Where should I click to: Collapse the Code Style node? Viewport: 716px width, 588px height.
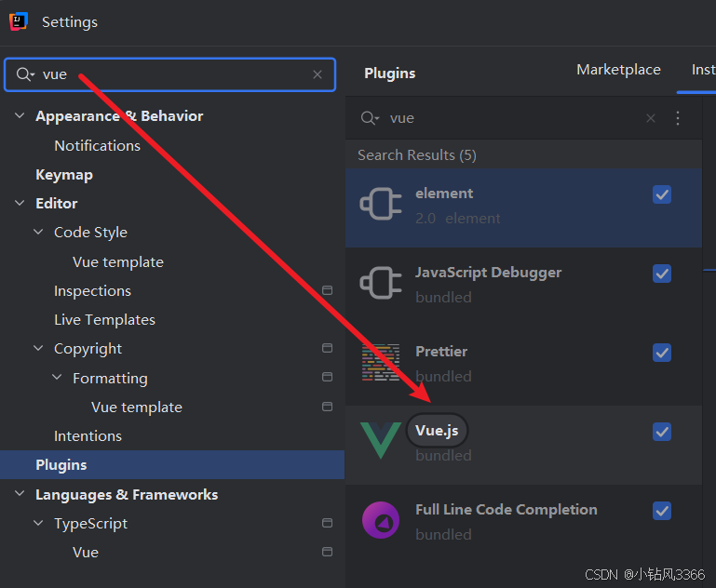click(x=38, y=232)
